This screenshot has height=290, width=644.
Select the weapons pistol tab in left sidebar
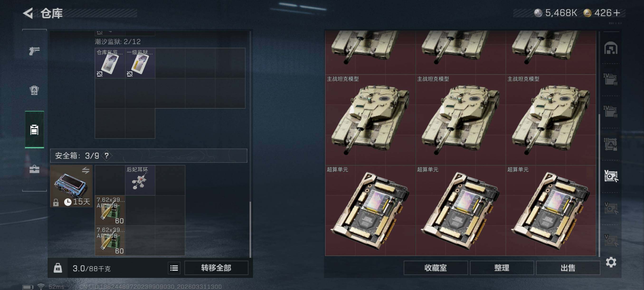(x=34, y=51)
